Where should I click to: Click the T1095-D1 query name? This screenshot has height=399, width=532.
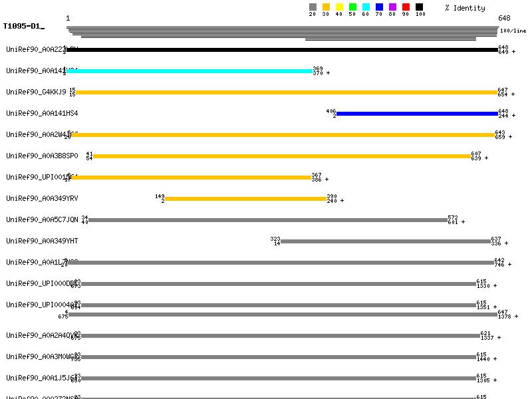point(22,26)
